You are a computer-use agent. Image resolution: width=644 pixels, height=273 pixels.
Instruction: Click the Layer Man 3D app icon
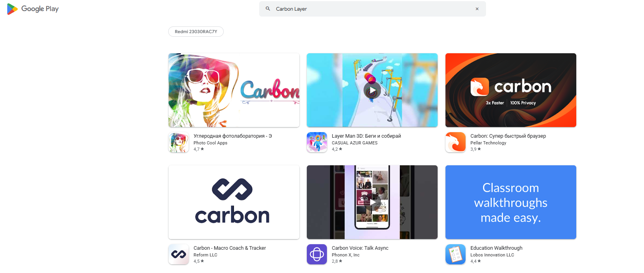click(317, 142)
